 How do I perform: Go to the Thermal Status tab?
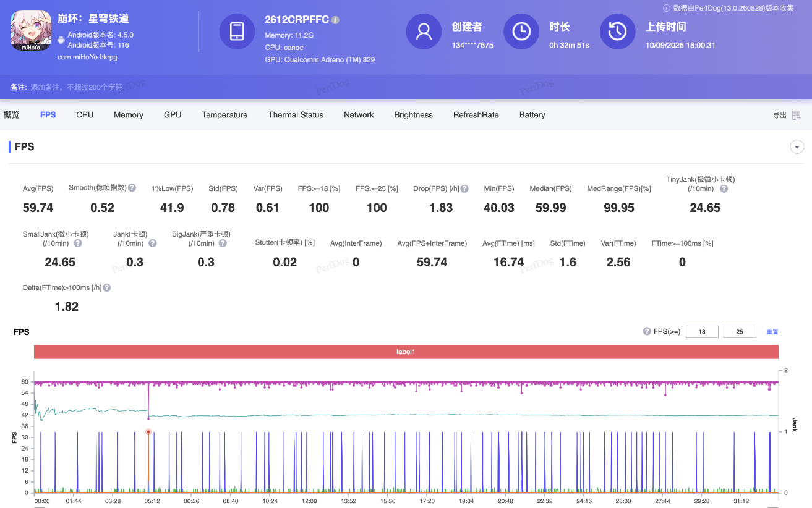296,115
